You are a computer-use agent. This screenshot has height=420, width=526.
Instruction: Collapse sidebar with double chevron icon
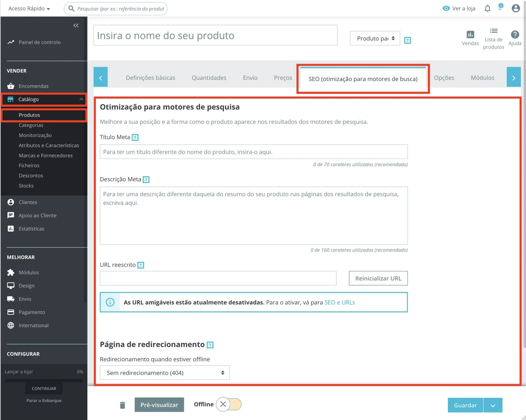[x=76, y=25]
